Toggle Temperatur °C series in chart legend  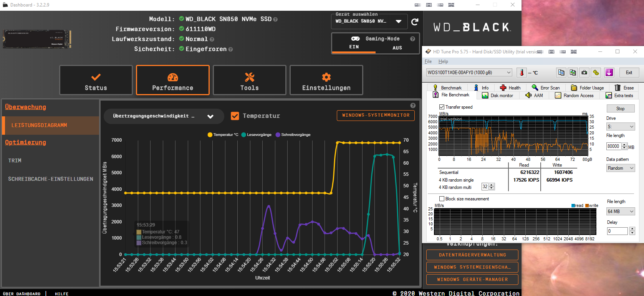pyautogui.click(x=223, y=135)
